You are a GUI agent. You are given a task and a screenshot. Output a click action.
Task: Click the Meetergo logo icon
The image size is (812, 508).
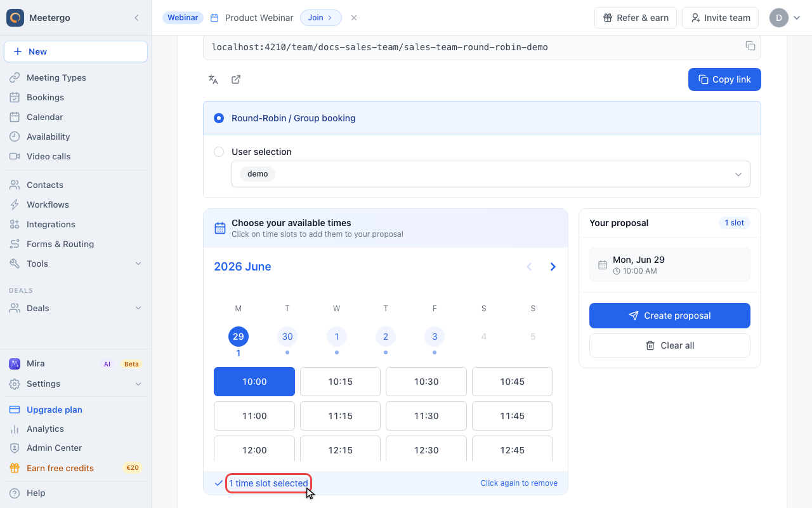(x=15, y=18)
